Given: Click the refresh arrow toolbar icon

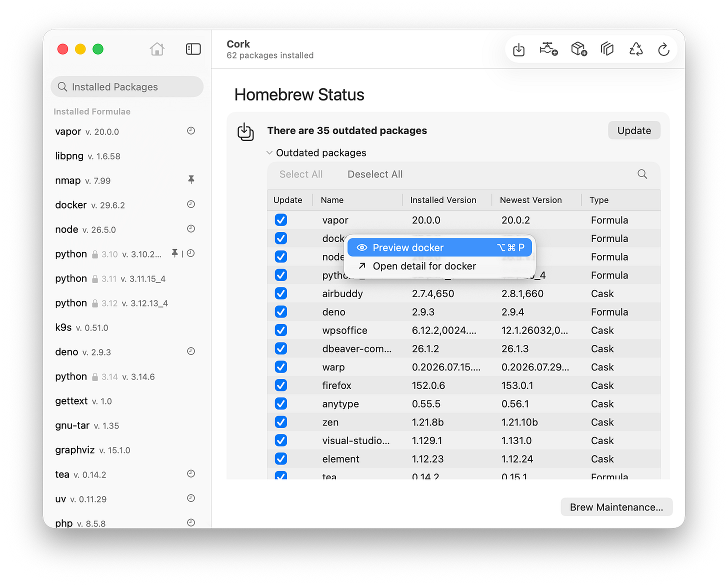Looking at the screenshot, I should pyautogui.click(x=663, y=49).
